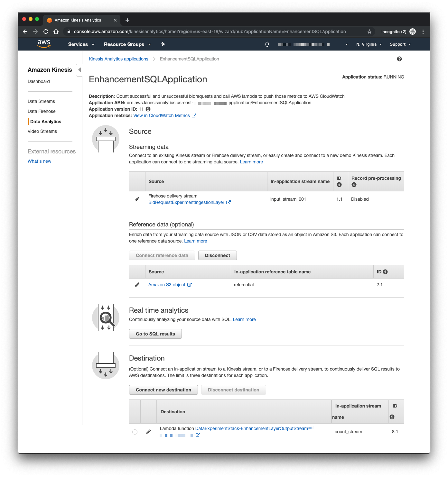Click info icon next to Application version ID
The image size is (448, 477).
[x=148, y=109]
